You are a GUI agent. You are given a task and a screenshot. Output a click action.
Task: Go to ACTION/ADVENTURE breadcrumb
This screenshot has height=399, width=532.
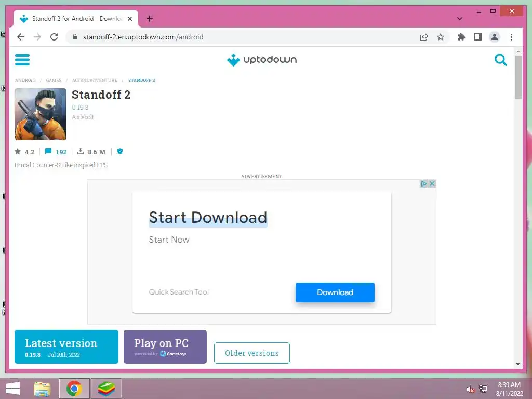click(95, 81)
